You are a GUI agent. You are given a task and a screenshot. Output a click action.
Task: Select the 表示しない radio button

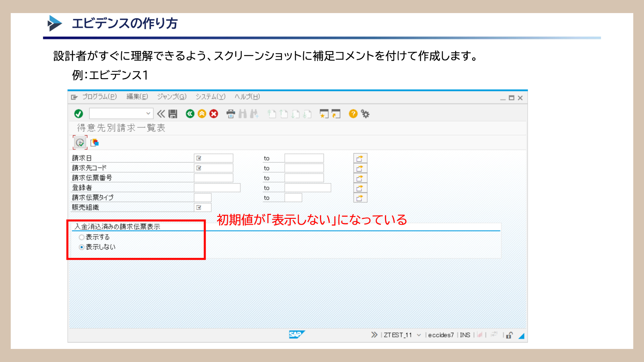(82, 247)
